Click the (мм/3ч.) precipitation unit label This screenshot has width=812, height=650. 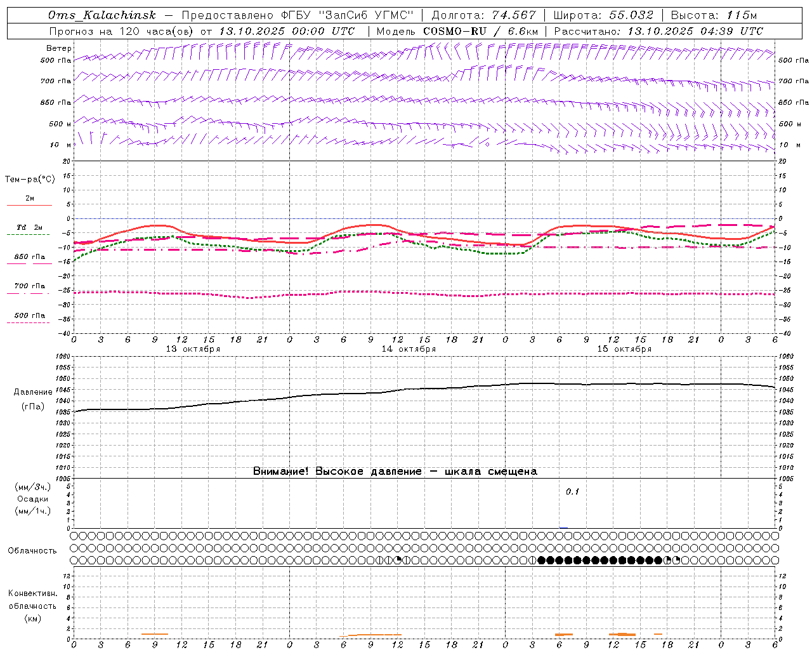tap(33, 487)
